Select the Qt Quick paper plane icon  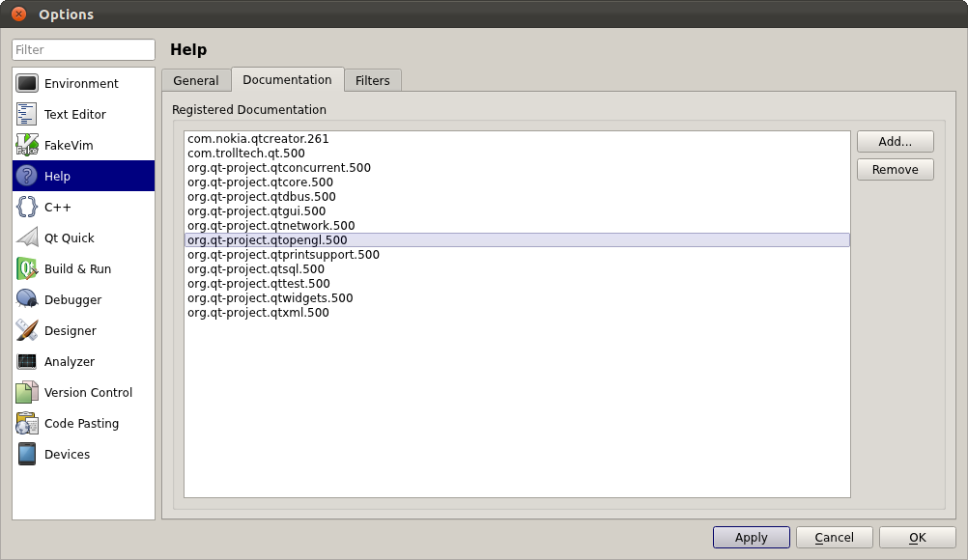click(x=27, y=238)
